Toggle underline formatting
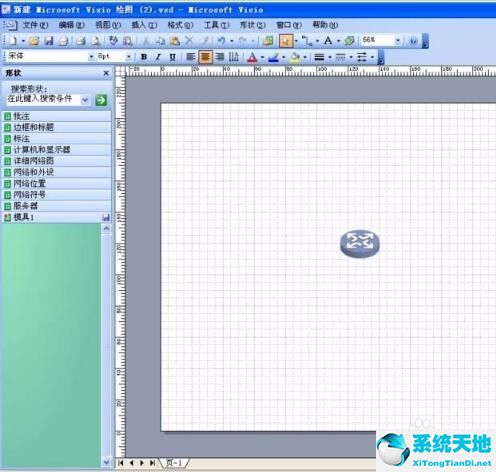 tap(172, 57)
